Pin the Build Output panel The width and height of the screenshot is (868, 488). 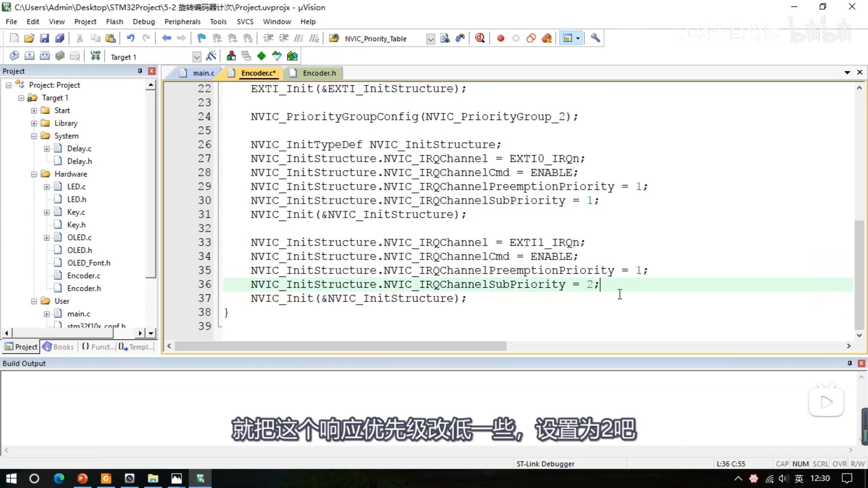tap(849, 363)
